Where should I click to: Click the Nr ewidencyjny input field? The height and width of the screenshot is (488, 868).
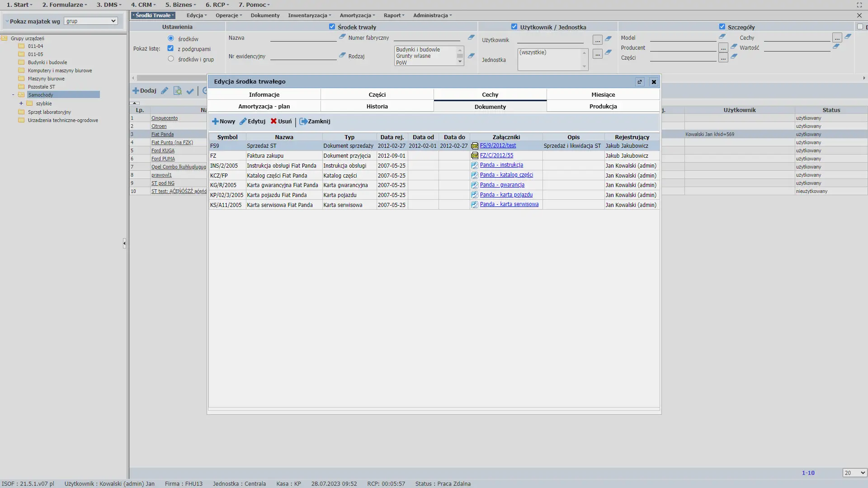[303, 56]
